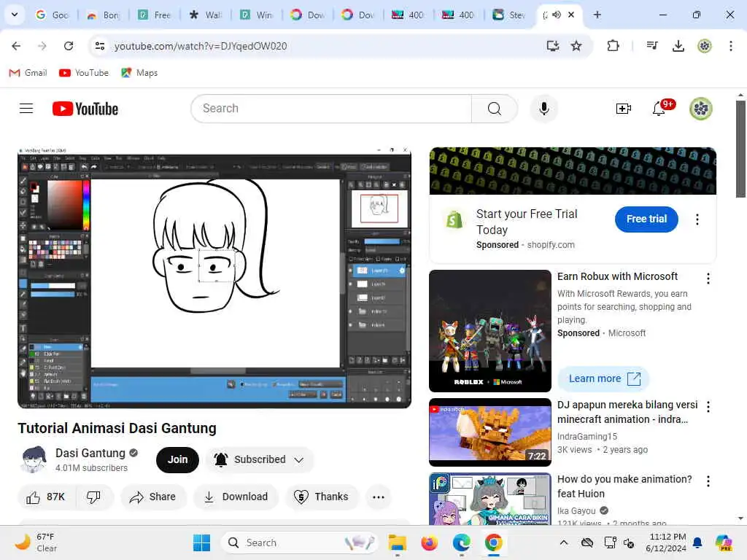
Task: Open the DJ apapun minecraft video thumbnail
Action: (x=489, y=432)
